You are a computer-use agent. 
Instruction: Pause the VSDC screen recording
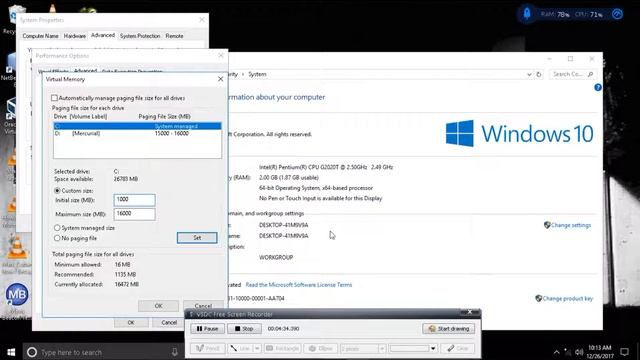click(x=207, y=329)
